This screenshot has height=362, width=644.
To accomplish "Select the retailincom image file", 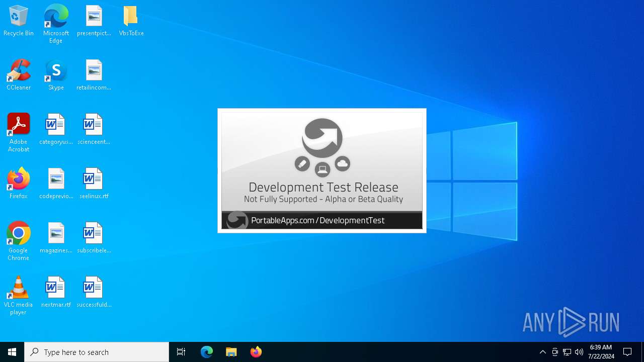I will click(x=94, y=75).
